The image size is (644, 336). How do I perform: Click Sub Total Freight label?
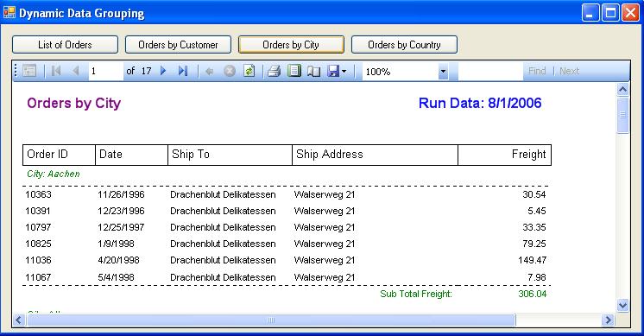point(415,294)
